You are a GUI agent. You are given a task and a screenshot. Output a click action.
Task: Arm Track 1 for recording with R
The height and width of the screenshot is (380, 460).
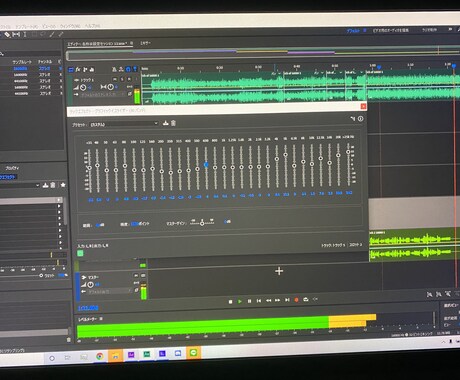coord(129,79)
